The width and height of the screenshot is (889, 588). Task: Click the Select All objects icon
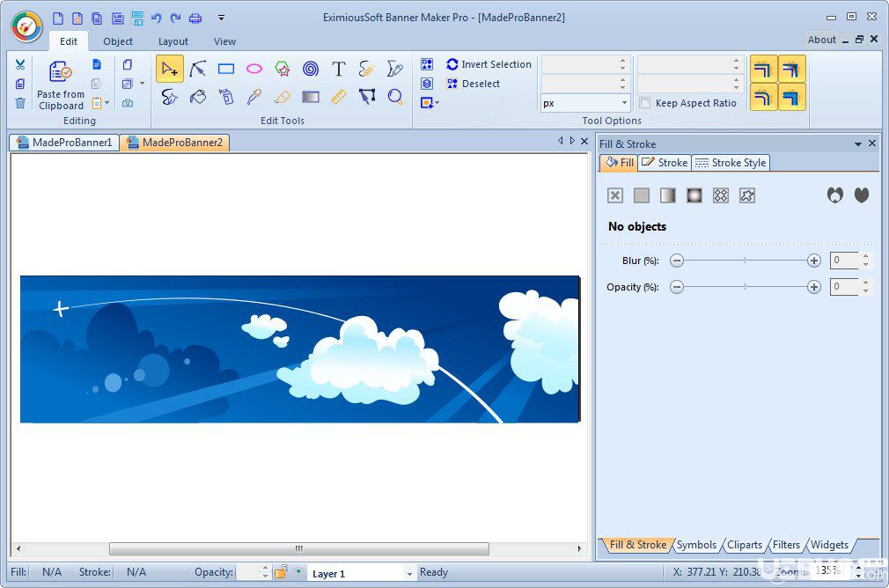point(427,64)
